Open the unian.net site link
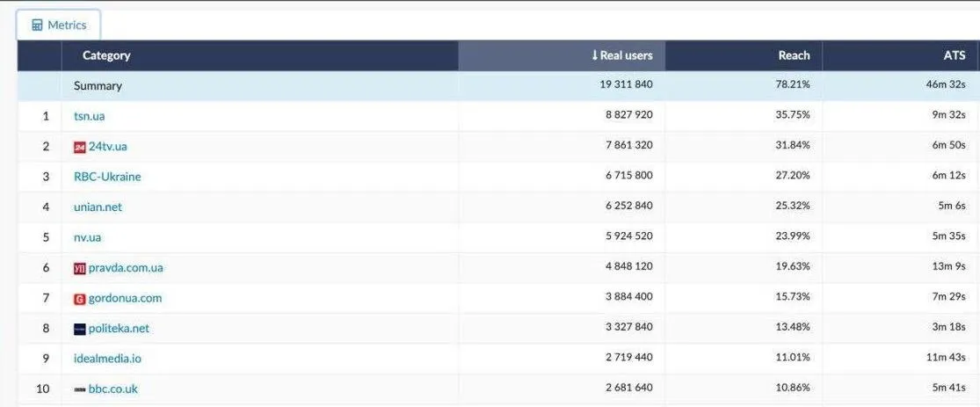Image resolution: width=980 pixels, height=407 pixels. (98, 207)
